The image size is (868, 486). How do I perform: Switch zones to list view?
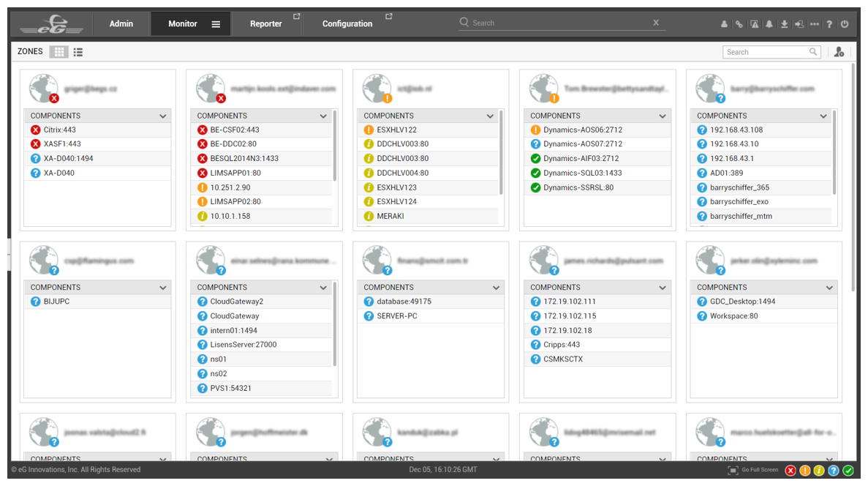(78, 52)
